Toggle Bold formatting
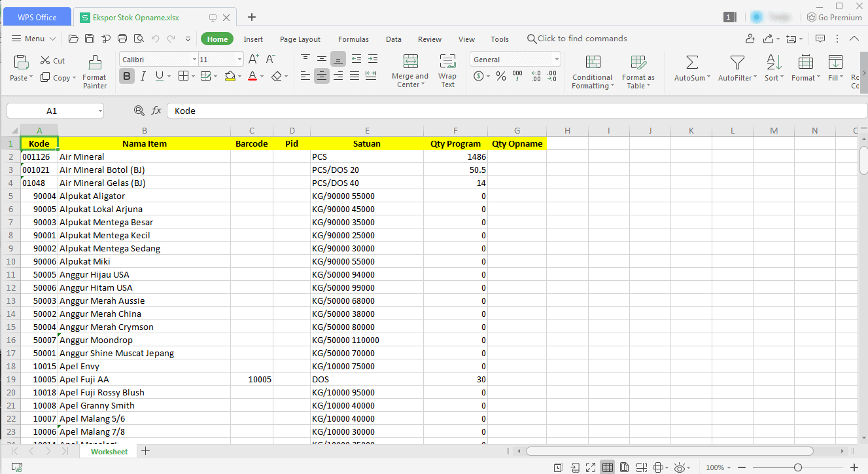This screenshot has width=868, height=474. (x=126, y=77)
